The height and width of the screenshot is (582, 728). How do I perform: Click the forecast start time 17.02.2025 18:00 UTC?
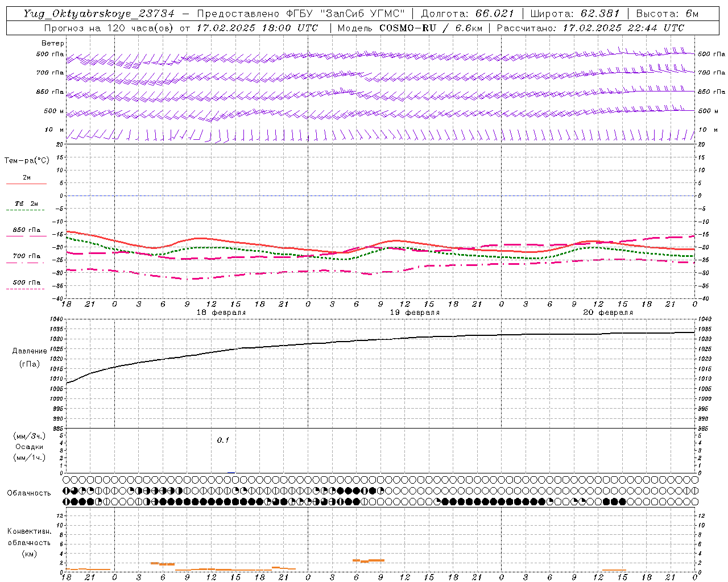257,28
